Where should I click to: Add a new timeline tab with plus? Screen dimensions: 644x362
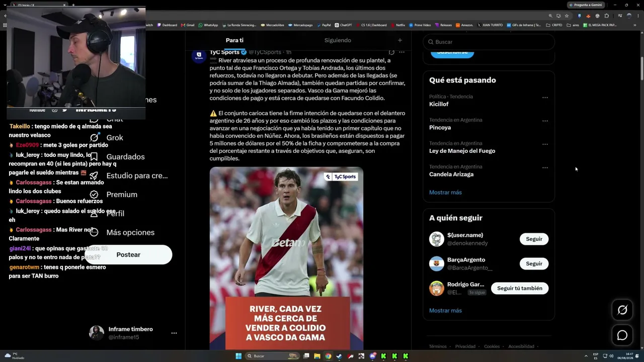400,40
